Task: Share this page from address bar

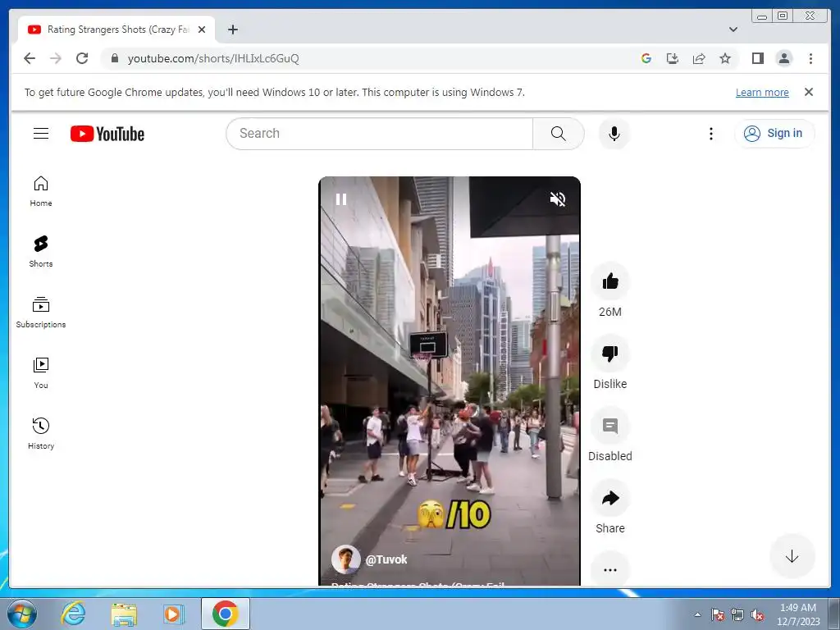Action: tap(699, 58)
